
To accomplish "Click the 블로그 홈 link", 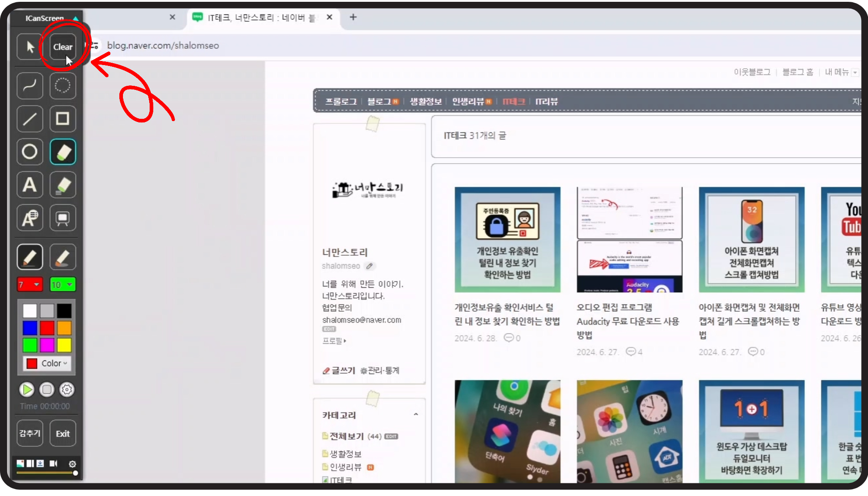I will click(x=798, y=72).
